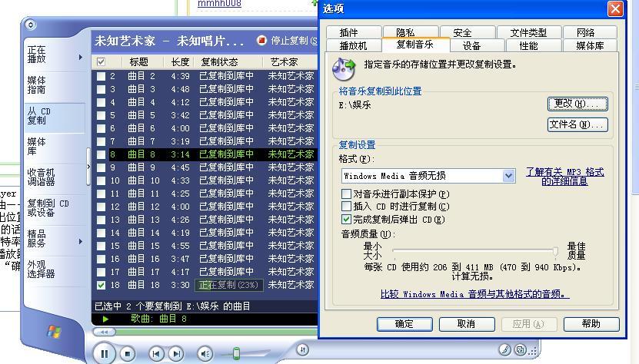Screen dimensions: 639x364
Task: Open compare Windows Media audio link
Action: (474, 294)
